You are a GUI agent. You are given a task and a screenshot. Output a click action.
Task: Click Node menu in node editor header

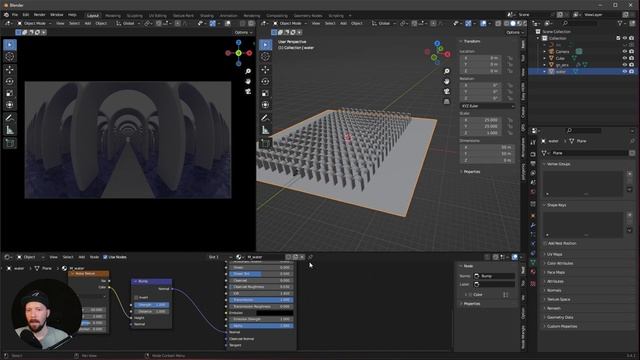click(x=94, y=257)
